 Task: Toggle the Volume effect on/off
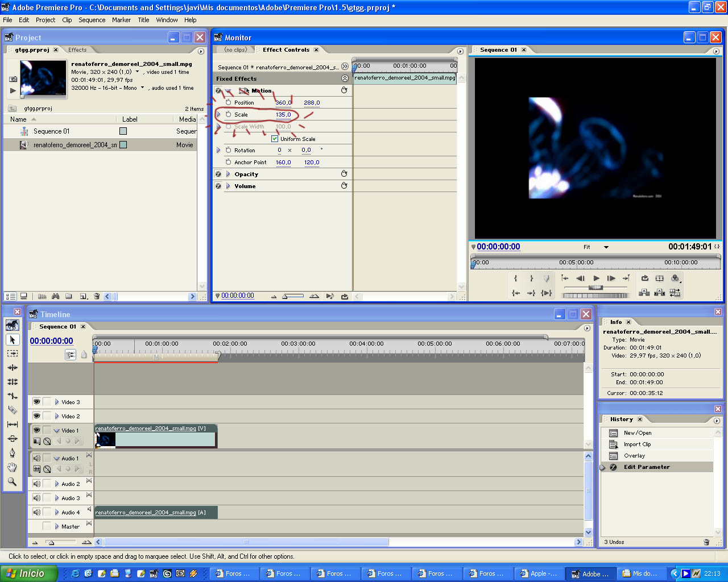[x=218, y=186]
